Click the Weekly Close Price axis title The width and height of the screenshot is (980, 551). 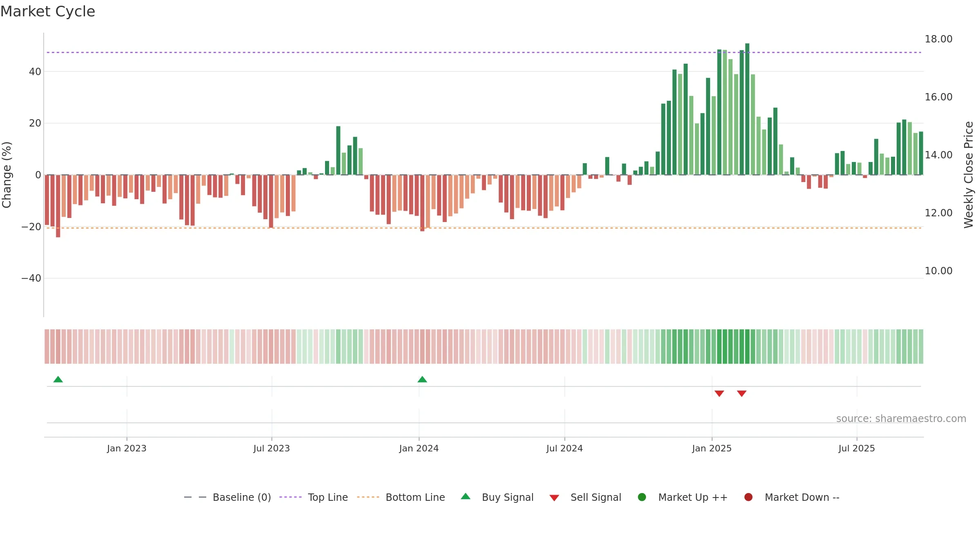pyautogui.click(x=969, y=175)
